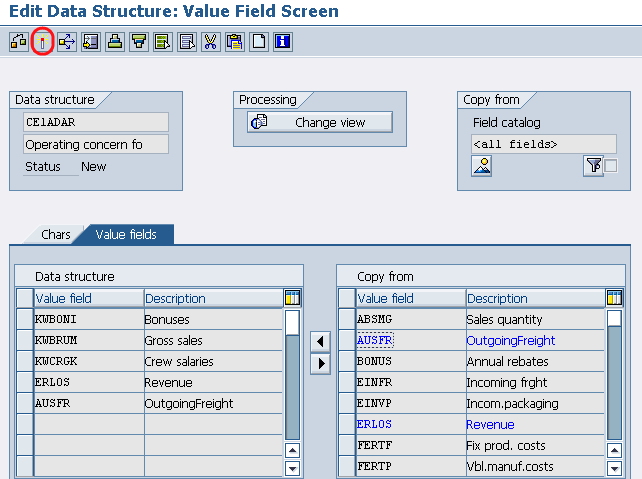
Task: Select the Value fields tab
Action: pos(126,235)
